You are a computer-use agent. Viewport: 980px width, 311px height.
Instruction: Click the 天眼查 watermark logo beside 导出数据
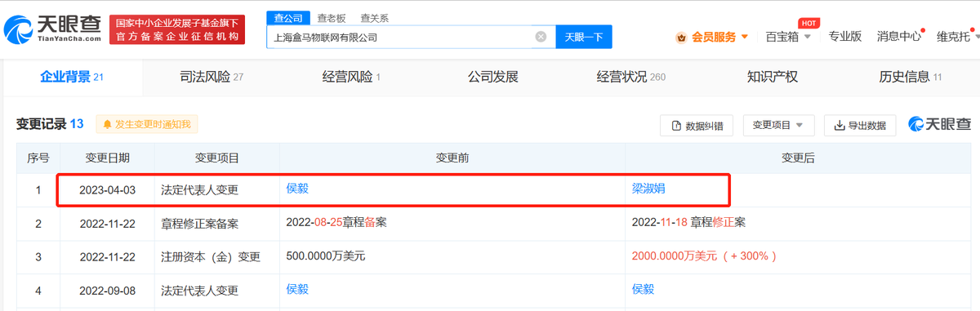point(939,124)
